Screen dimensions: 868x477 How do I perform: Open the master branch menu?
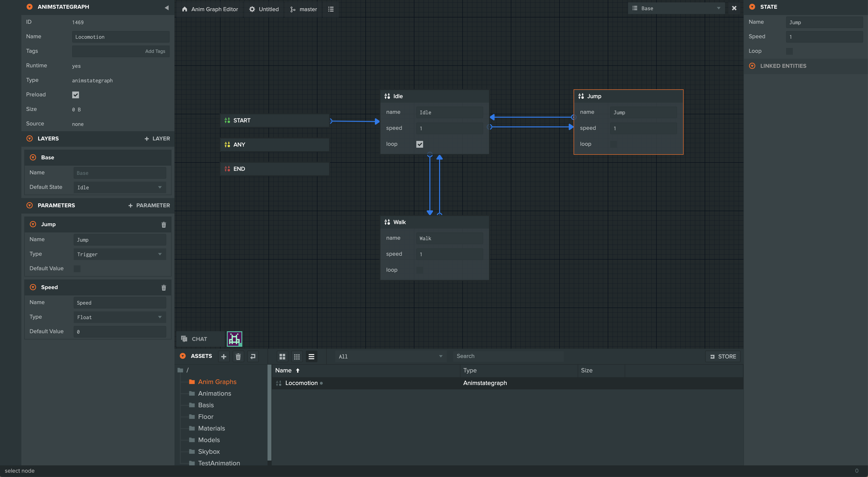[303, 9]
